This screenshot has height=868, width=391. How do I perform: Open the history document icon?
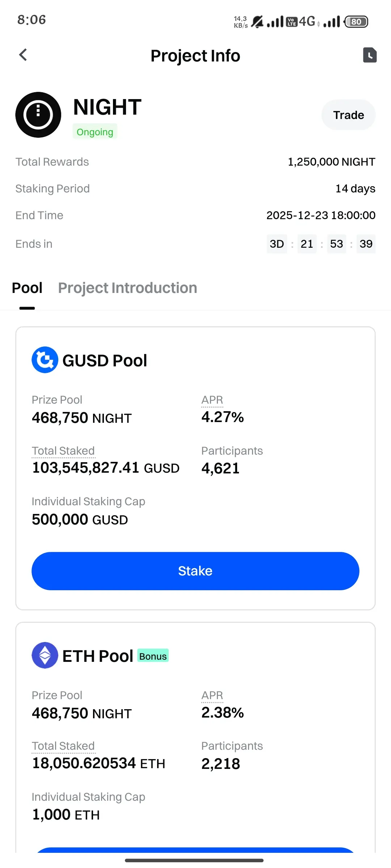tap(370, 55)
